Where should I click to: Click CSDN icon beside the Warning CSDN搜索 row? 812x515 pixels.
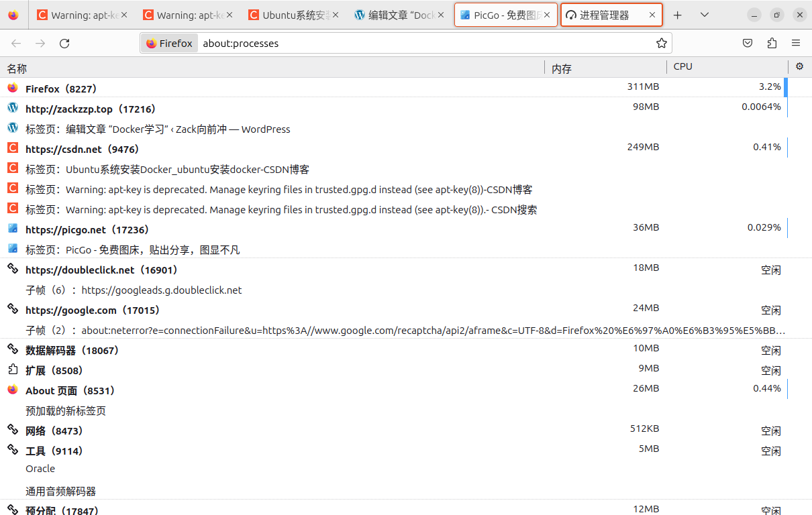12,208
